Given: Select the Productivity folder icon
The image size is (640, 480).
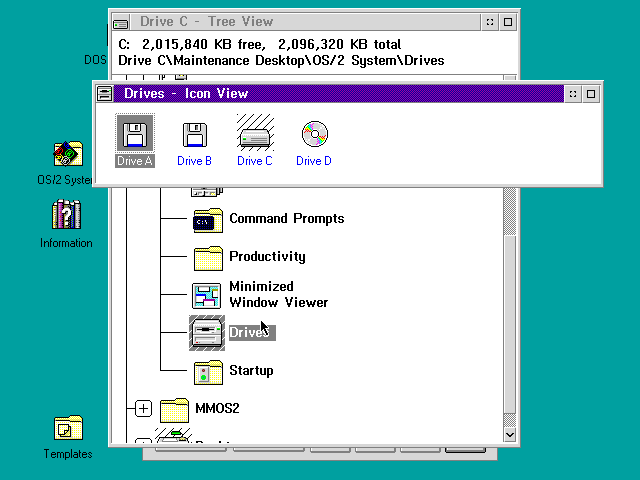Looking at the screenshot, I should tap(208, 258).
